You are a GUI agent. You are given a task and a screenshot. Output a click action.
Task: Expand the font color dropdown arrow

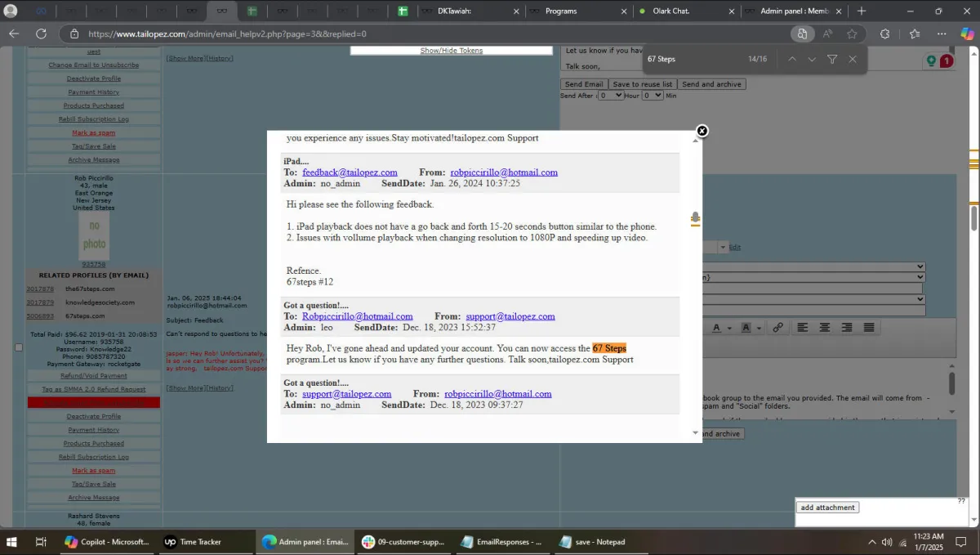[x=728, y=329]
